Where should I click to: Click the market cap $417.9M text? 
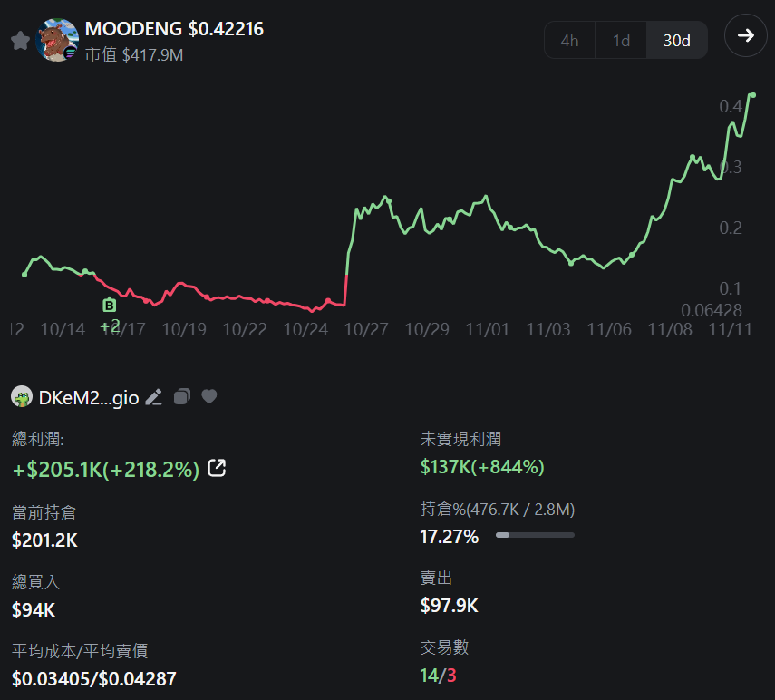pyautogui.click(x=134, y=55)
